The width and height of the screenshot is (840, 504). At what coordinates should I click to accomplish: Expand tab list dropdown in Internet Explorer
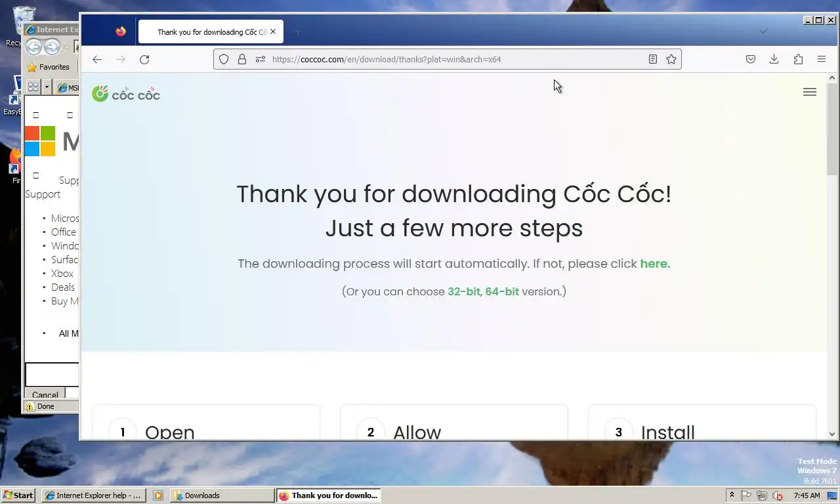pos(47,87)
